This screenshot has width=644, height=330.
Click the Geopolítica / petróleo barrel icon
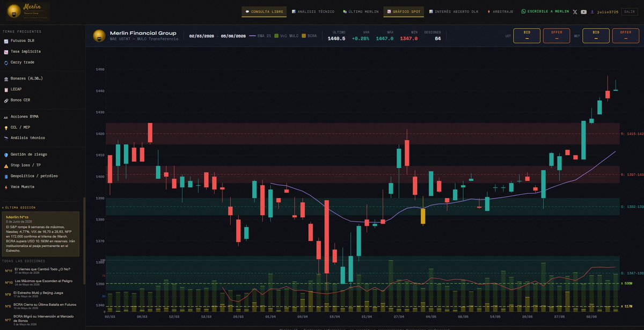6,176
